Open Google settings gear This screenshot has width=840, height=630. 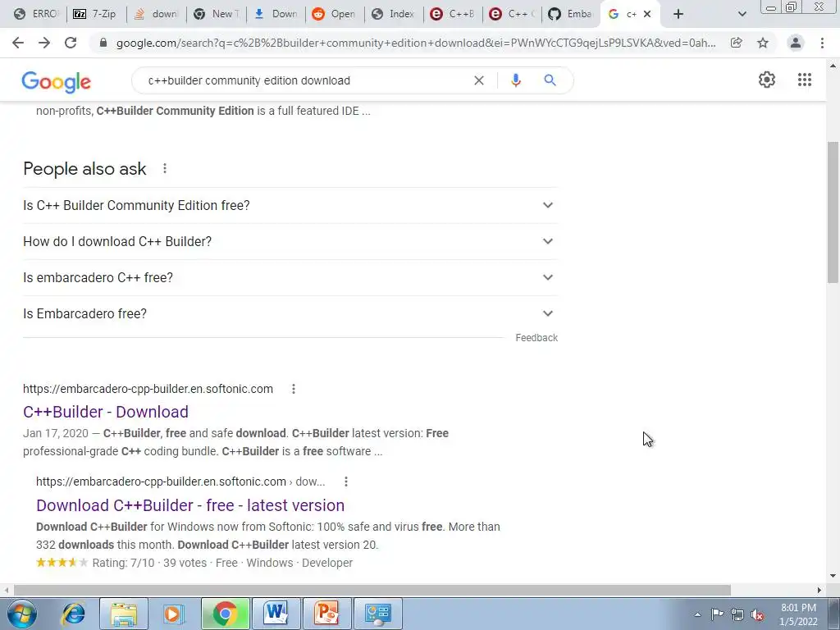pos(767,80)
